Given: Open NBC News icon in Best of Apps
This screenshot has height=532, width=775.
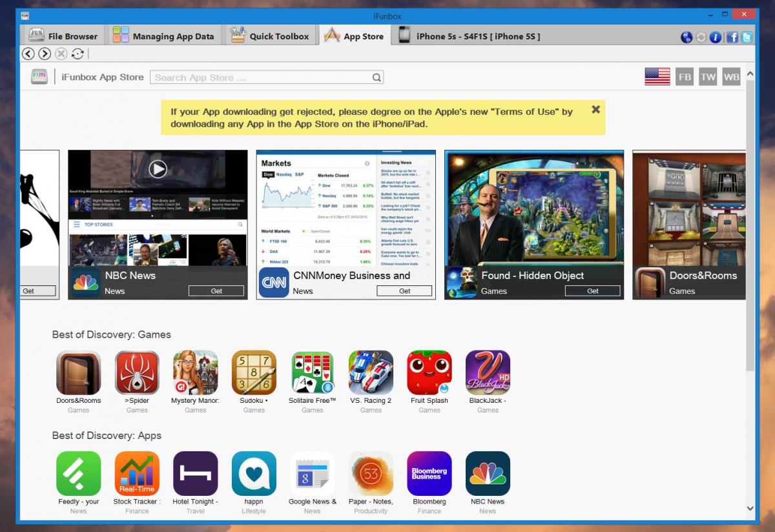Looking at the screenshot, I should coord(488,473).
